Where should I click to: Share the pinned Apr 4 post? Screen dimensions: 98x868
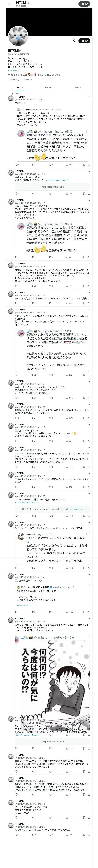[x=89, y=165]
